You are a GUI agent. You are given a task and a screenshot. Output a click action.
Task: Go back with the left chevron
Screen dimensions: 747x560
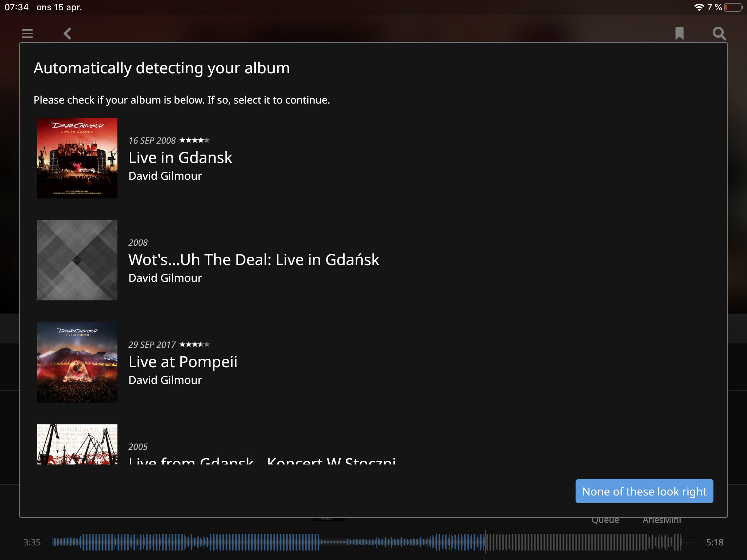(67, 34)
